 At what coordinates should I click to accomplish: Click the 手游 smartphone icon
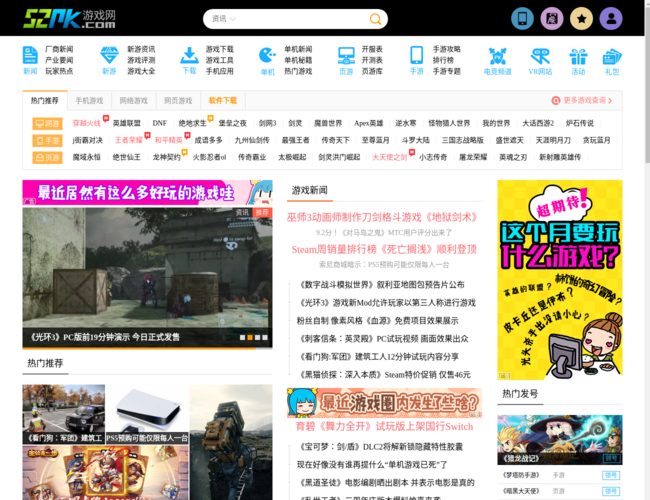pos(417,55)
